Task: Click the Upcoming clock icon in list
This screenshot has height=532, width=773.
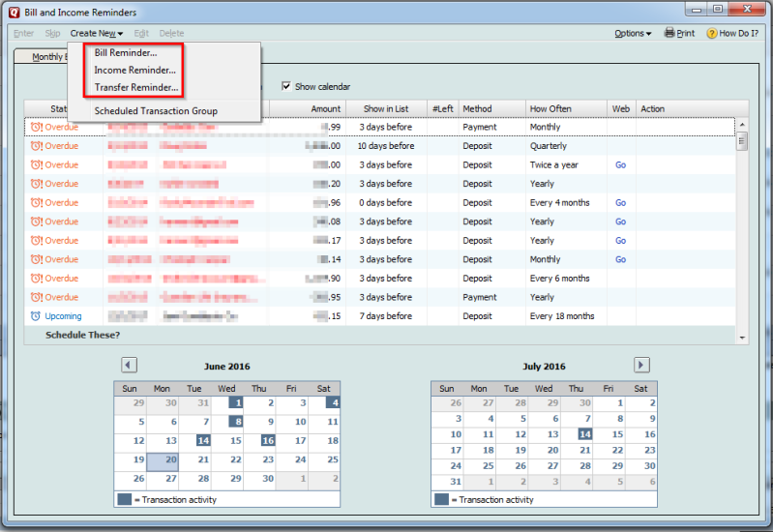Action: pos(36,316)
